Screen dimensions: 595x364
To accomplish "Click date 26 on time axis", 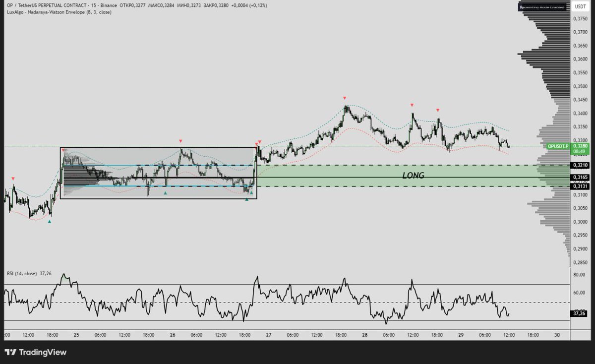I will pyautogui.click(x=173, y=335).
